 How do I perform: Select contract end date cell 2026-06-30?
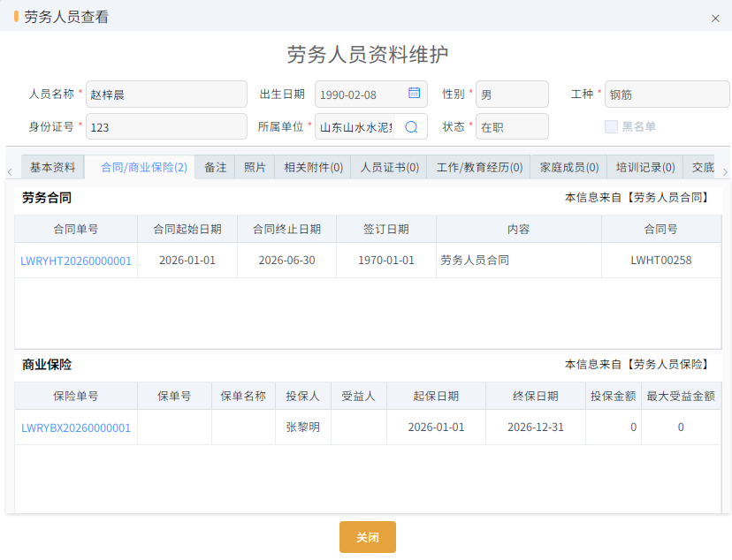point(286,261)
